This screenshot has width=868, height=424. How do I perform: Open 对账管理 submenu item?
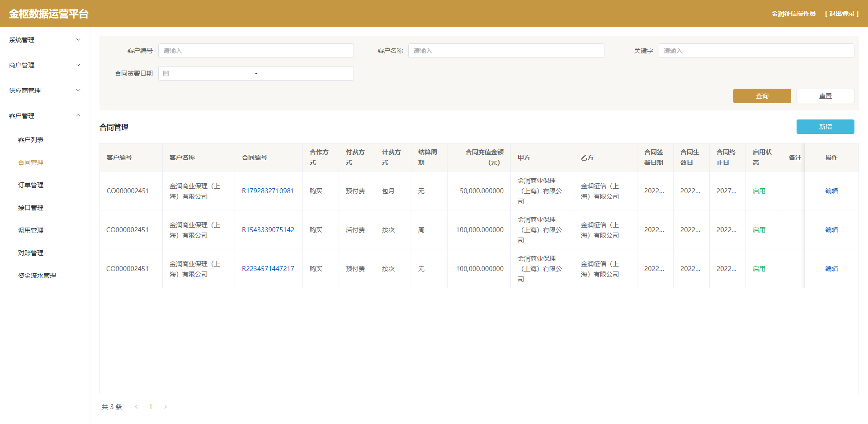tap(31, 253)
